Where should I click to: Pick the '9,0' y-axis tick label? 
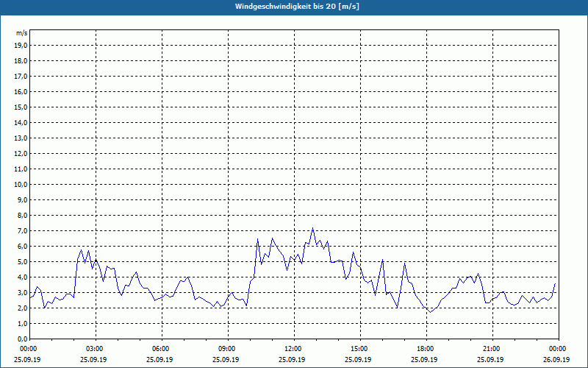tap(22, 199)
